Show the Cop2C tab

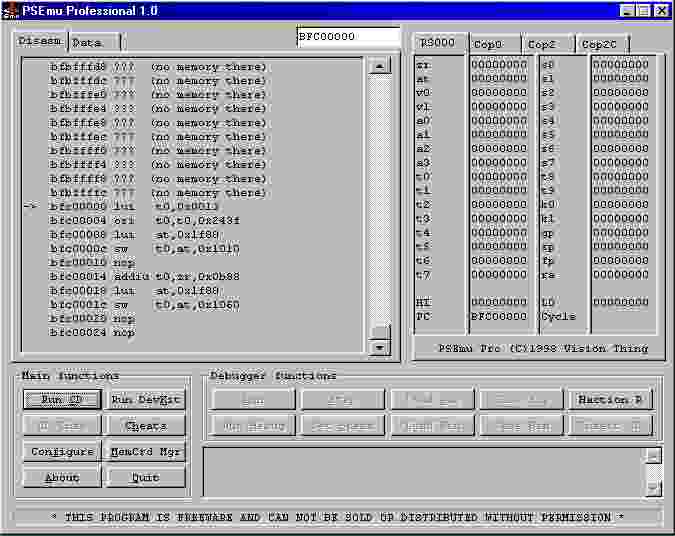pos(602,44)
